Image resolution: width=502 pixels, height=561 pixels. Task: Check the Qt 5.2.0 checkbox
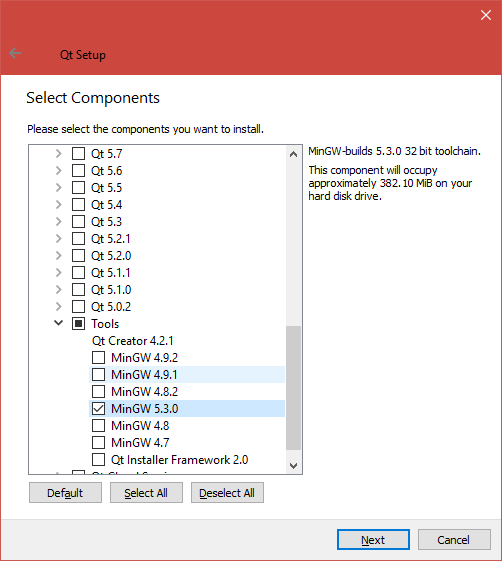tap(78, 255)
